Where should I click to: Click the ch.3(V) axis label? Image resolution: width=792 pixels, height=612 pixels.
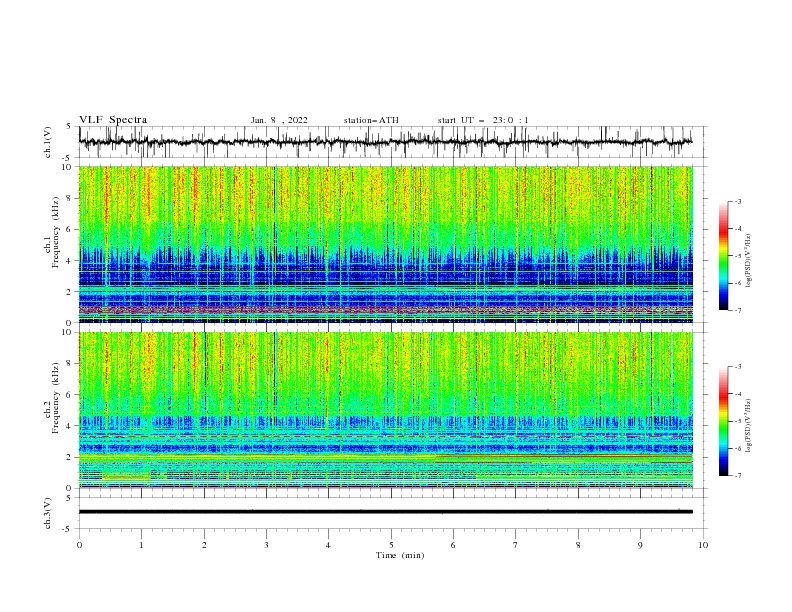click(x=48, y=513)
